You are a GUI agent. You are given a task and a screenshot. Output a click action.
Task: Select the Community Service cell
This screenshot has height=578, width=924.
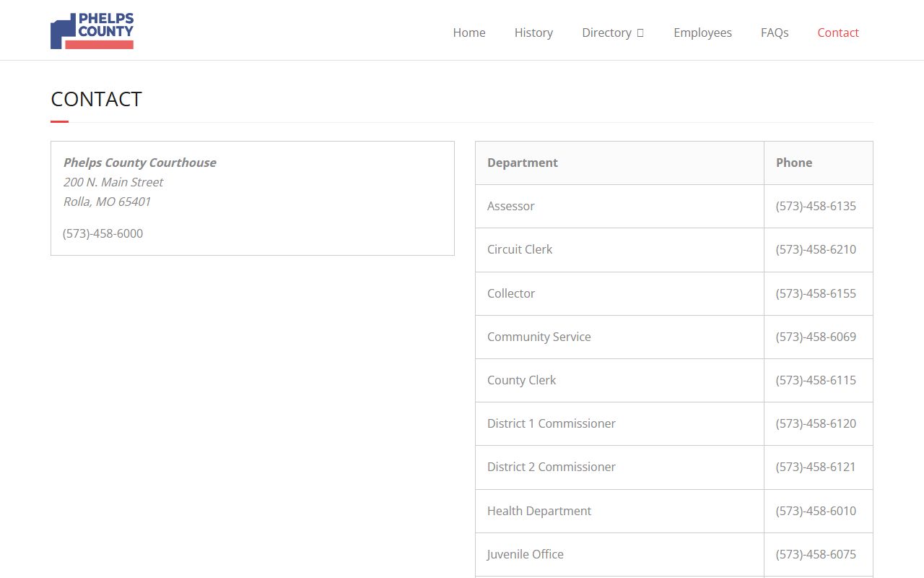pyautogui.click(x=619, y=337)
